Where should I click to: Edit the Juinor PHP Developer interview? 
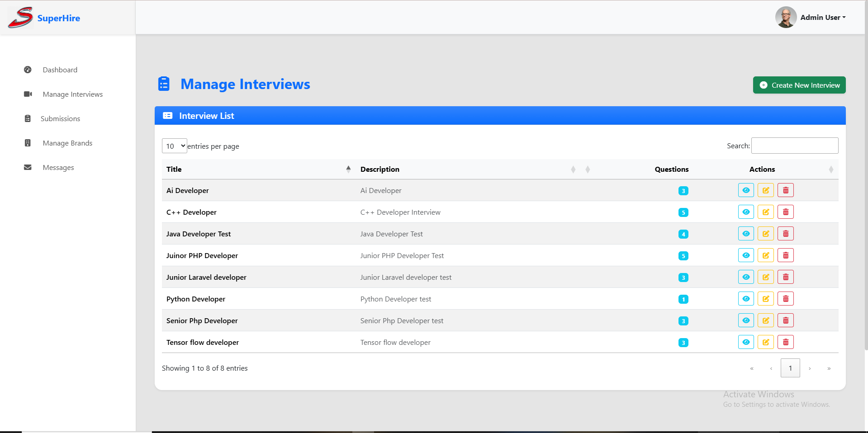click(x=765, y=255)
